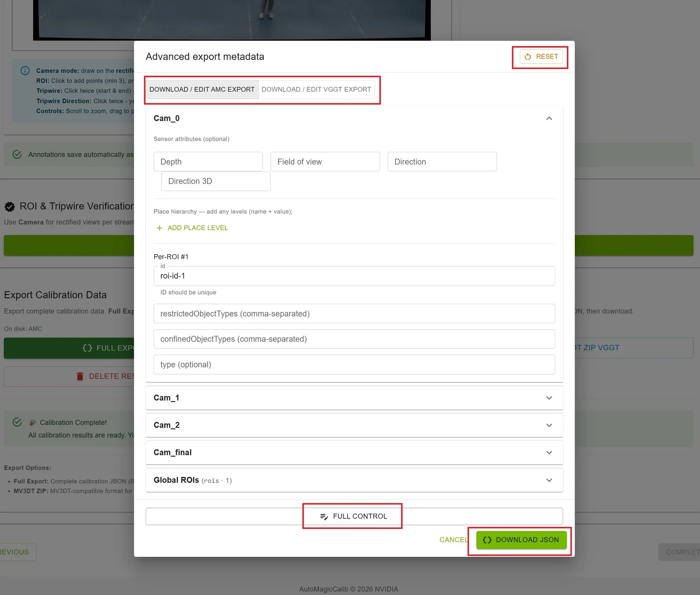Focus the roi-id-1 id field
Screen dimensions: 700x595
coord(354,276)
